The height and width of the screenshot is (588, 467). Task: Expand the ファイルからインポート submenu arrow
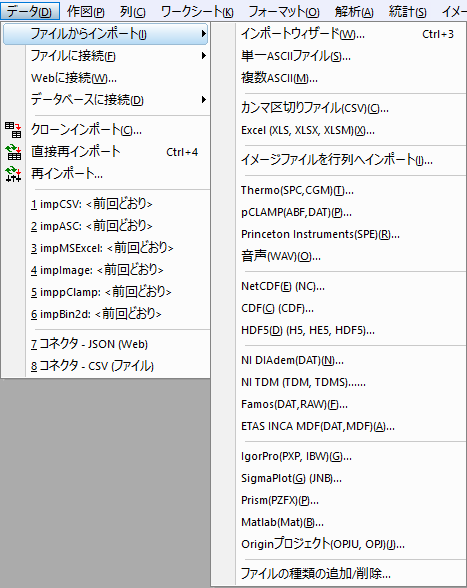pyautogui.click(x=204, y=34)
